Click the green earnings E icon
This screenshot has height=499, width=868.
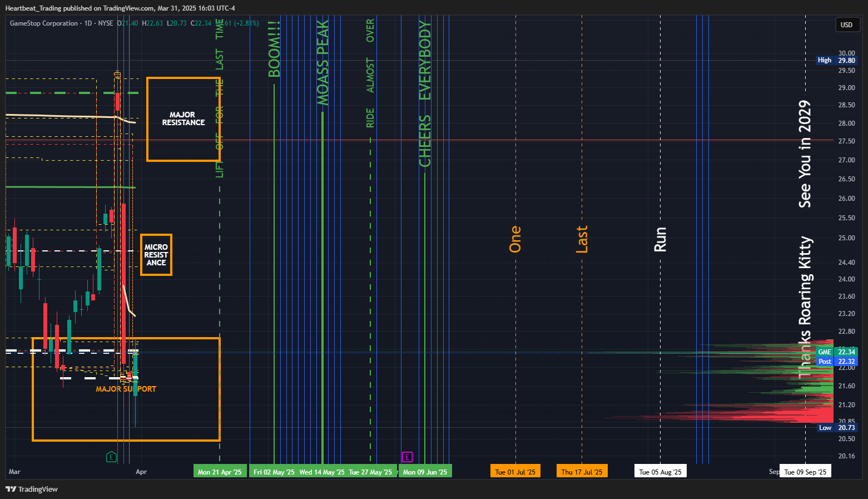[111, 457]
